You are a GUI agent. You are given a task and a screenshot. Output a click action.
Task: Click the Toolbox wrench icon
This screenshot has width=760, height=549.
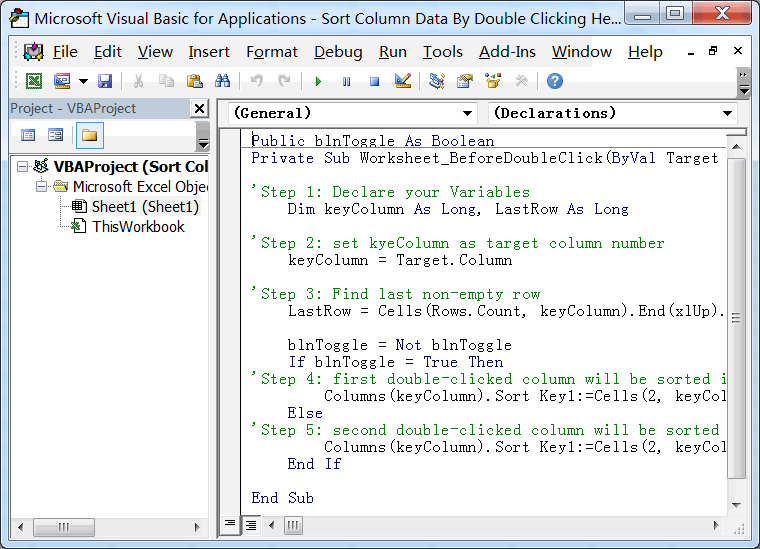(x=522, y=81)
